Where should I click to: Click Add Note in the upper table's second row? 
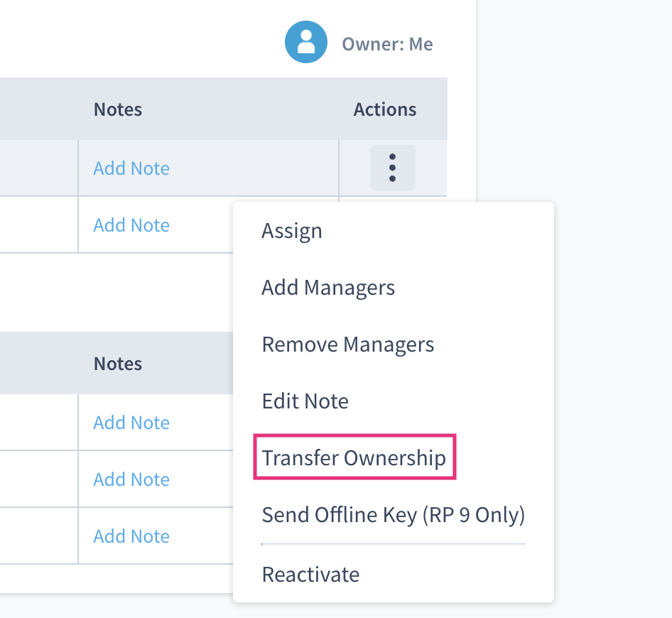tap(131, 225)
